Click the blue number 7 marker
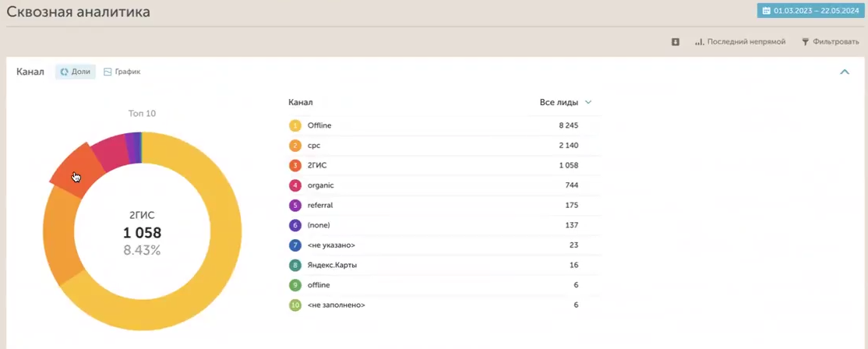 pyautogui.click(x=295, y=245)
